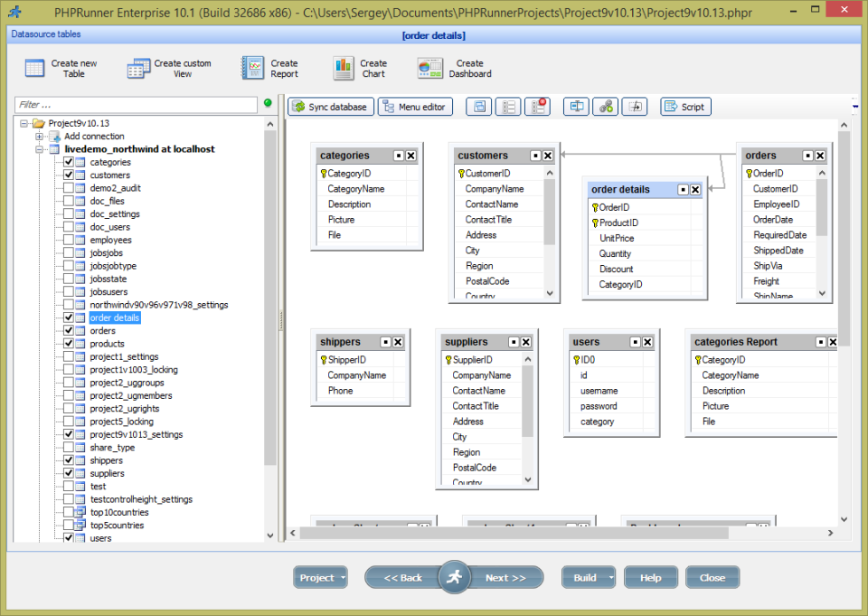The width and height of the screenshot is (868, 616).
Task: Select project9v1013_settings in the tree
Action: click(x=137, y=434)
